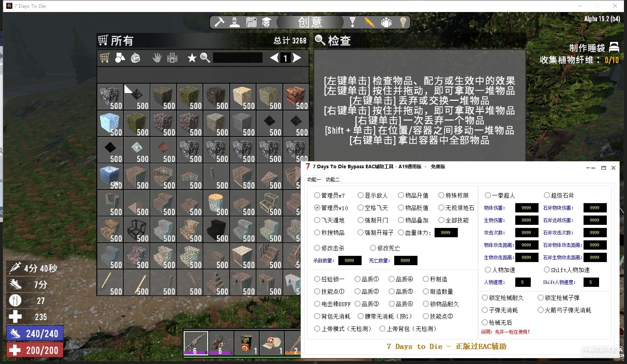Switch to the 功能一 tab
This screenshot has height=364, width=627.
[314, 179]
